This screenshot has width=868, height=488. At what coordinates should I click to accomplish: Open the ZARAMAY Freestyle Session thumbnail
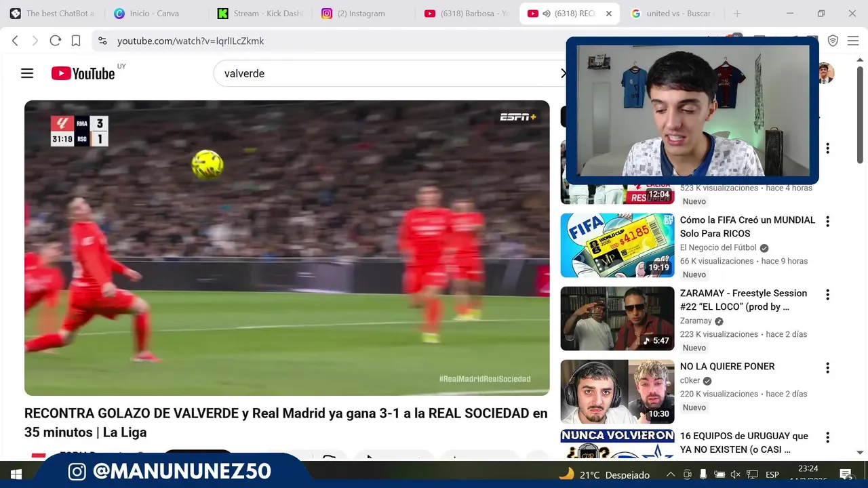tap(617, 319)
